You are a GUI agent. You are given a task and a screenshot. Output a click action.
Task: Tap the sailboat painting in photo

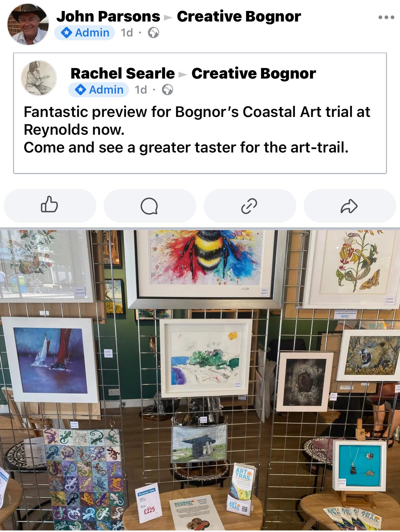50,360
